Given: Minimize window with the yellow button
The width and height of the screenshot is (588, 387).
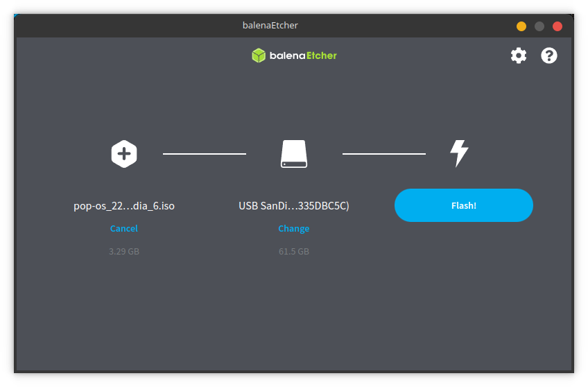Looking at the screenshot, I should click(521, 26).
